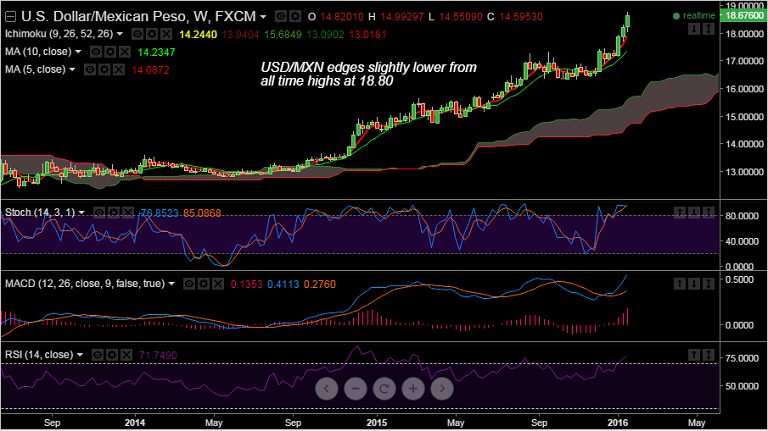Viewport: 768px width, 431px height.
Task: Click the Stoch value 76.8523
Action: click(160, 213)
